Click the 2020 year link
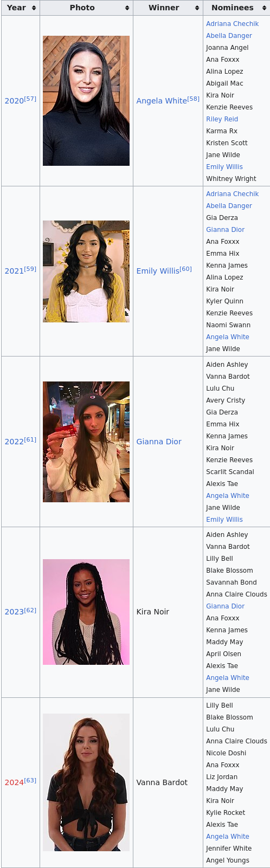 tap(14, 101)
